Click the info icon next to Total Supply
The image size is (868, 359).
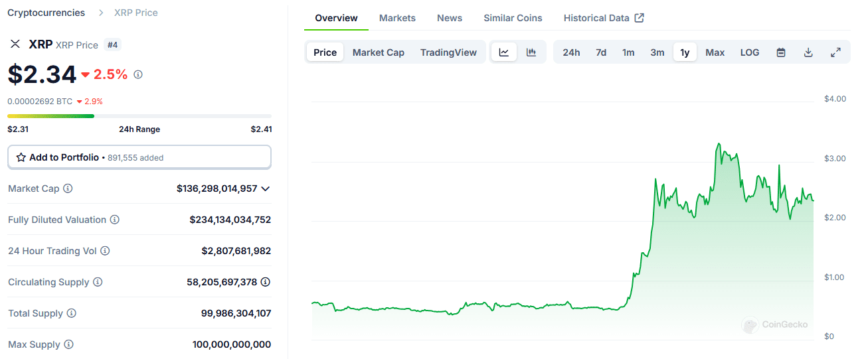(x=72, y=313)
